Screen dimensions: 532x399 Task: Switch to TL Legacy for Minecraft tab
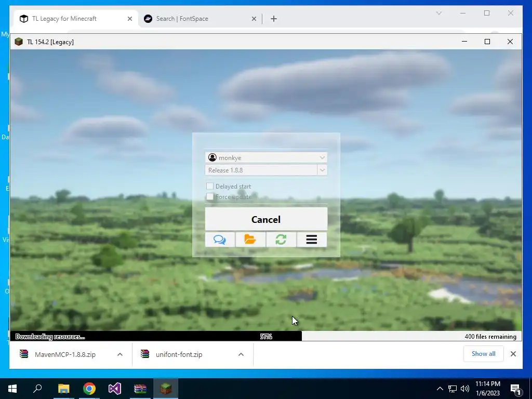pos(76,19)
